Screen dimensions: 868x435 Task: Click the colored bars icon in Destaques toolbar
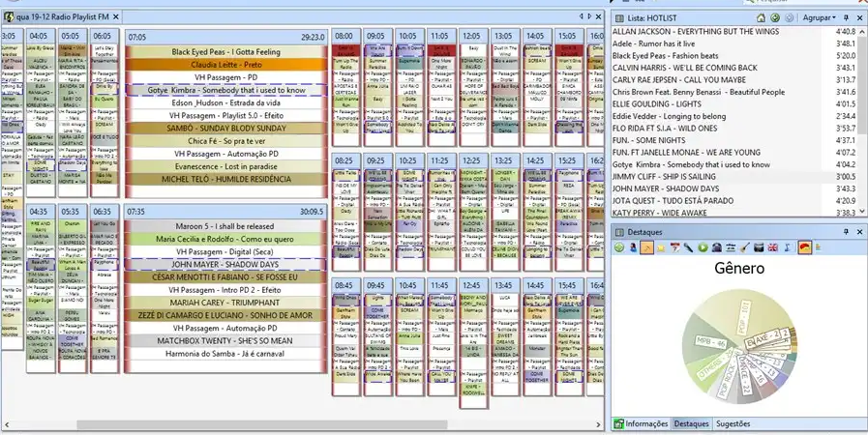(819, 247)
